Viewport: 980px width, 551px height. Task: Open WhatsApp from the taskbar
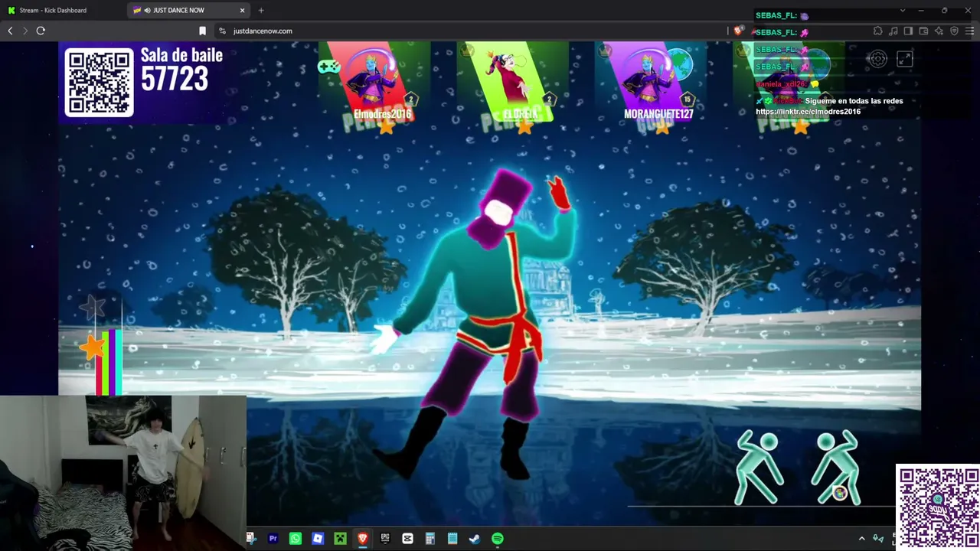[296, 539]
